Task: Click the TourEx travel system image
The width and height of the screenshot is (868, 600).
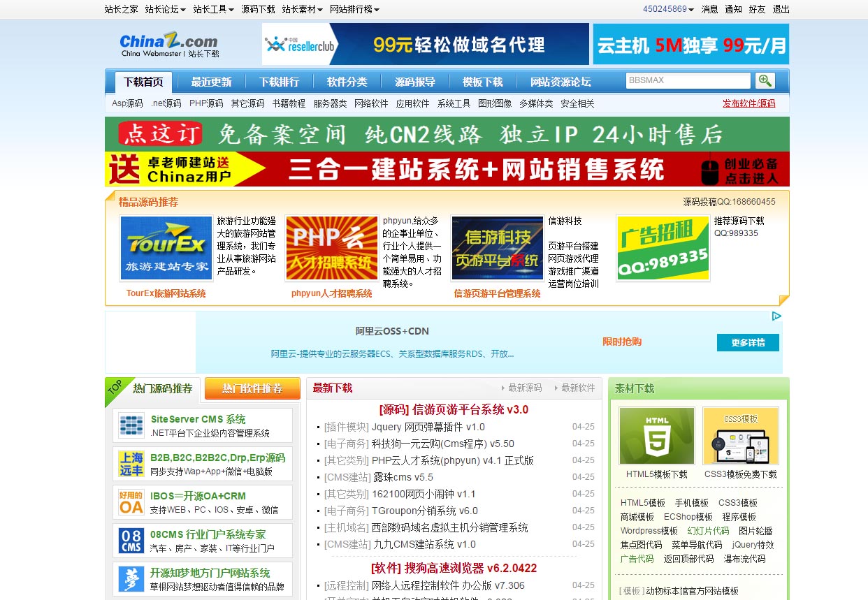Action: 166,248
